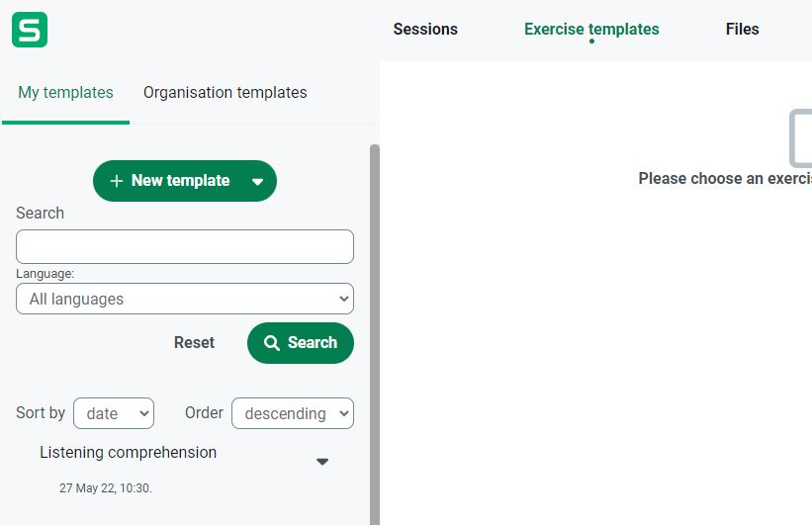Switch to the Sessions tab
Image resolution: width=812 pixels, height=525 pixels.
[x=425, y=30]
